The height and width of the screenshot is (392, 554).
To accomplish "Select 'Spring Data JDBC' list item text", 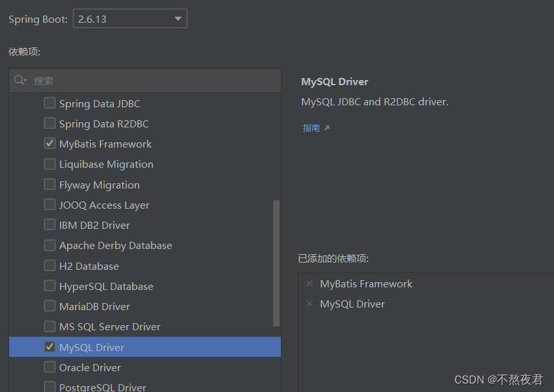I will tap(99, 103).
